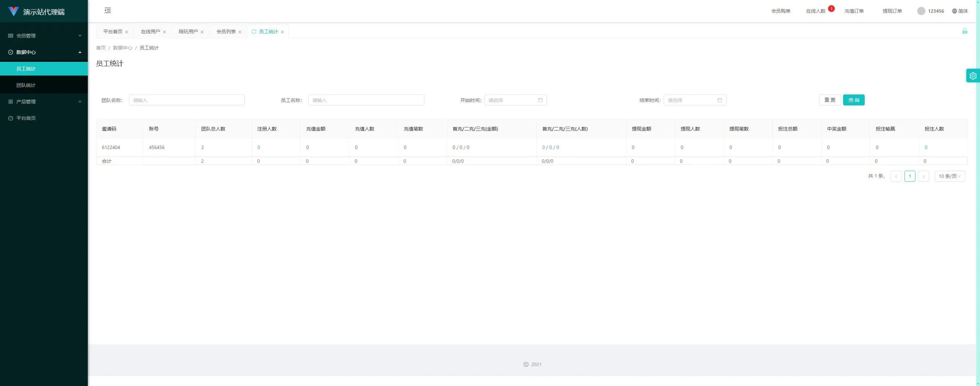Open 充值订单 in top bar

pyautogui.click(x=854, y=11)
